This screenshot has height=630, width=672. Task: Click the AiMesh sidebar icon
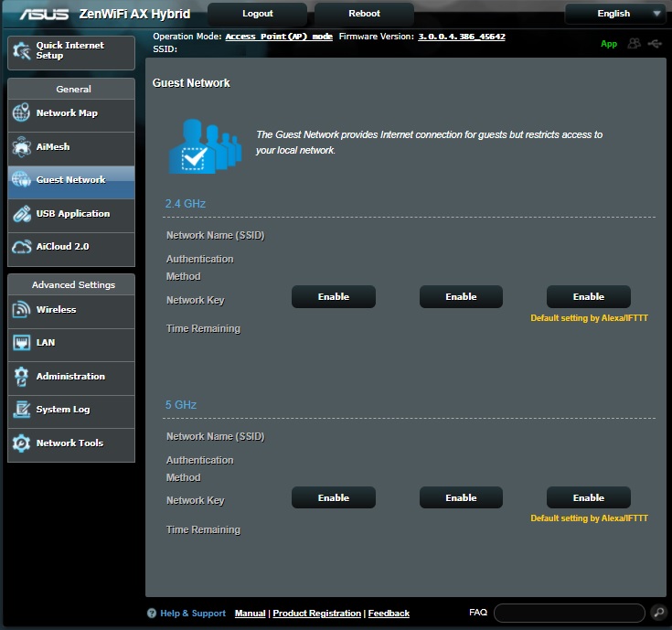(x=21, y=146)
